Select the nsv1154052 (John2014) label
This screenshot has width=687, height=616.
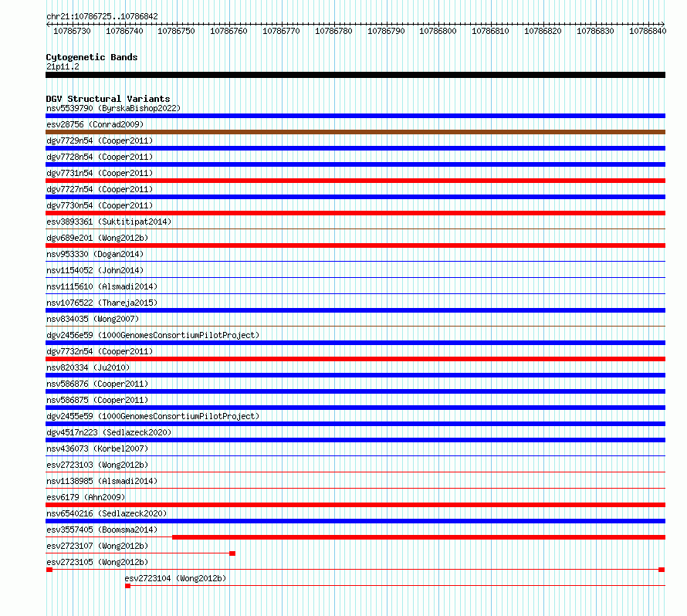95,270
